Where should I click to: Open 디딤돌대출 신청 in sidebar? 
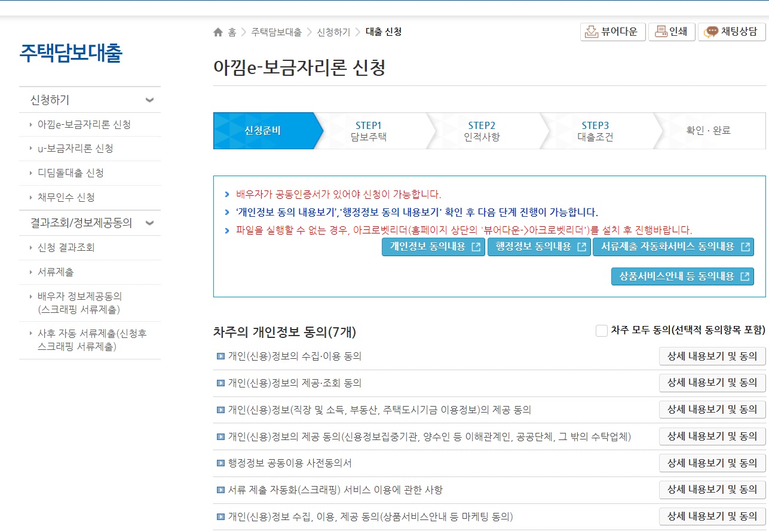(71, 173)
